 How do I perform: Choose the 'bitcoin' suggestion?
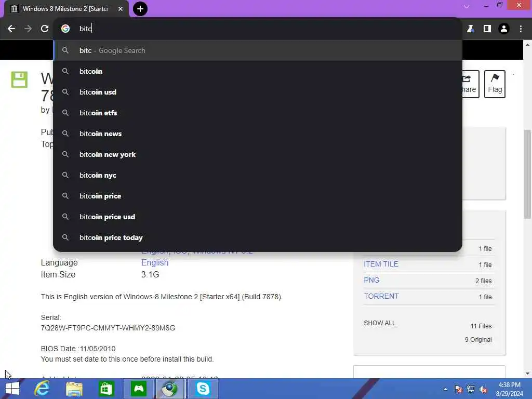pos(258,71)
